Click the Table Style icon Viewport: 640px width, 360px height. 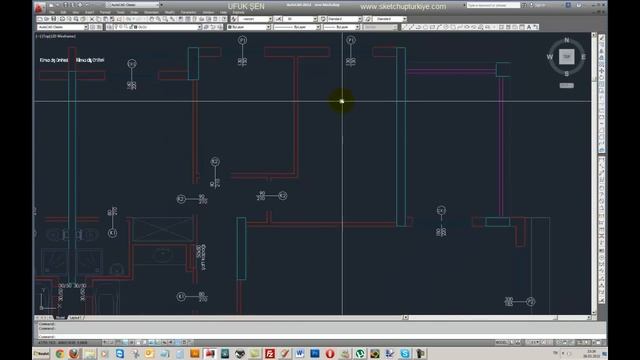point(323,19)
